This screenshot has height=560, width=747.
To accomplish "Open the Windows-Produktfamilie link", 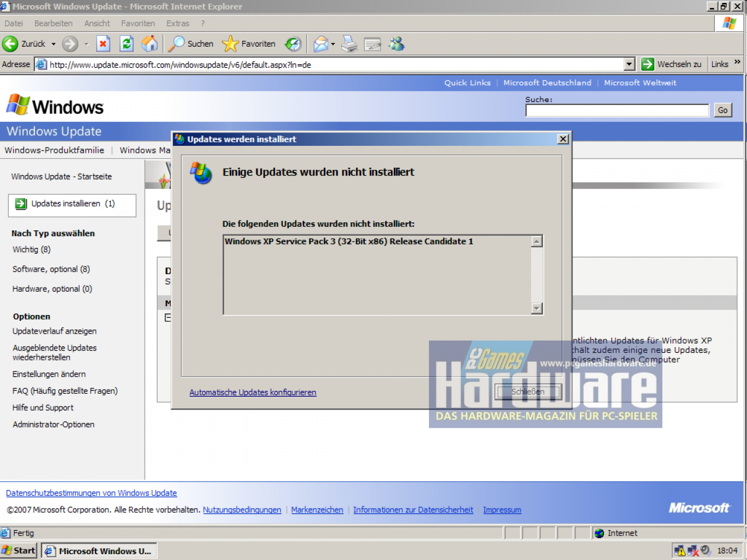I will click(x=54, y=150).
